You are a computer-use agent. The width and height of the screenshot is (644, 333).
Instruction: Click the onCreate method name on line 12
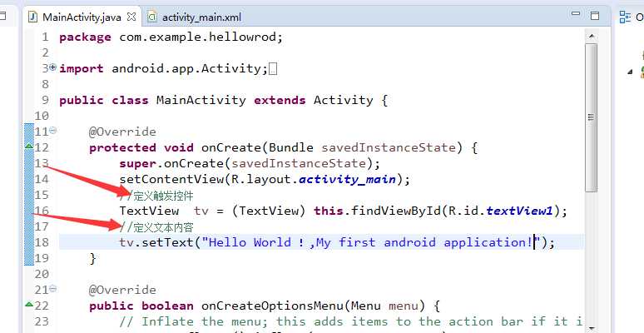pos(231,147)
